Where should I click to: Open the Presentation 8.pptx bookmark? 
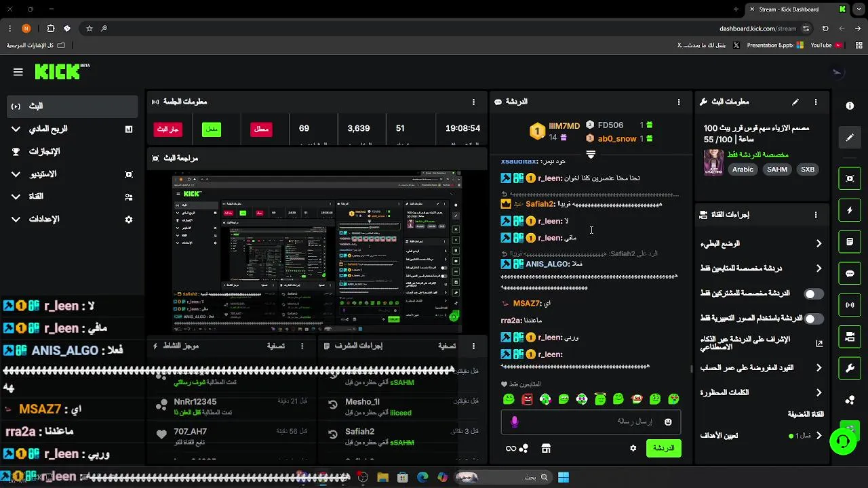(x=774, y=45)
